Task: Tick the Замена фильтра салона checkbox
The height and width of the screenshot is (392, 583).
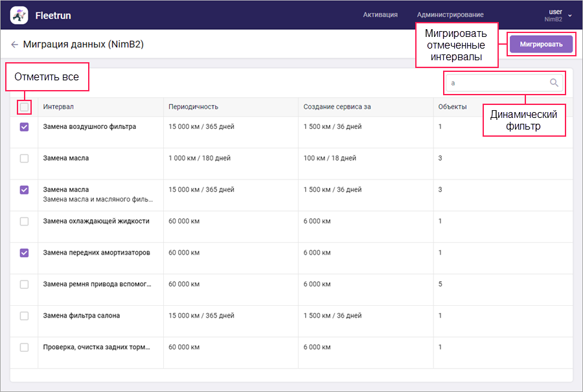Action: [24, 316]
